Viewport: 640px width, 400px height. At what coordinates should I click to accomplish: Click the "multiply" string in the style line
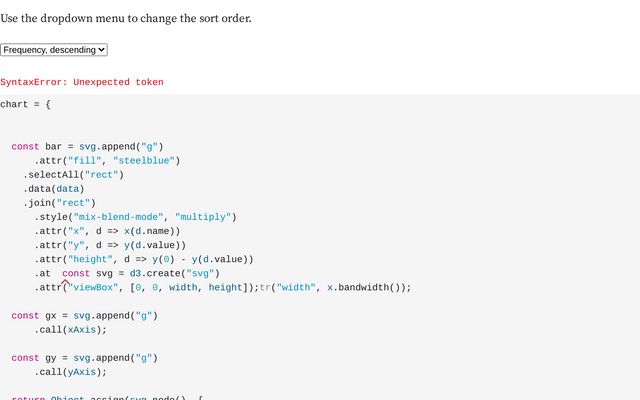(205, 217)
